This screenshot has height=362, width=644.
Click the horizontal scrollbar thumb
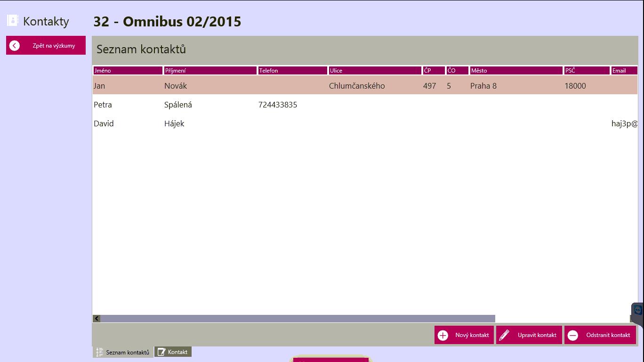(x=298, y=319)
